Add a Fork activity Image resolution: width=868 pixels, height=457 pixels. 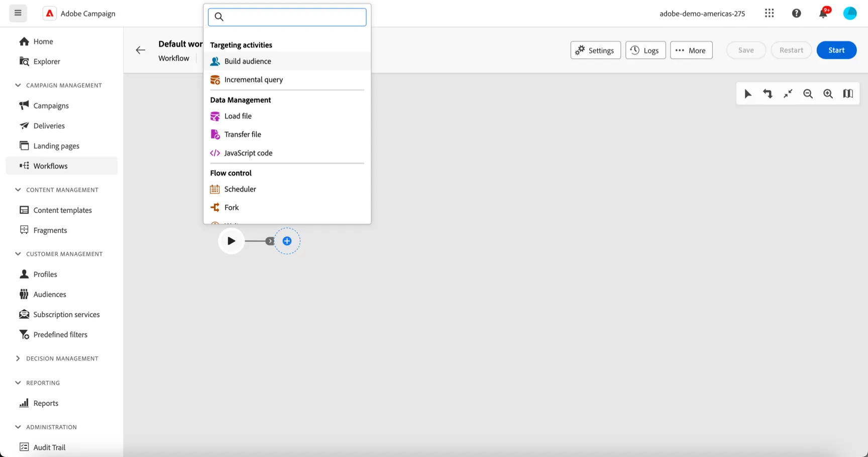coord(287,207)
